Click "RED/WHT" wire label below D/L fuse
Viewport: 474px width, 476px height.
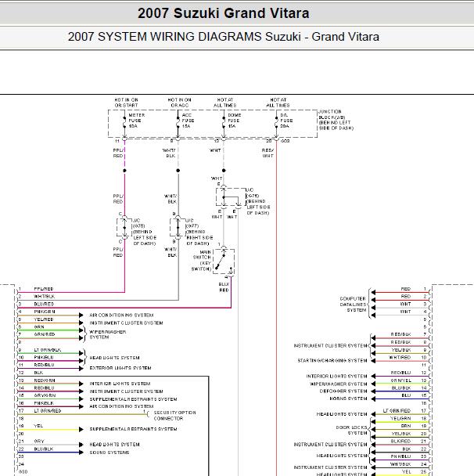[268, 153]
